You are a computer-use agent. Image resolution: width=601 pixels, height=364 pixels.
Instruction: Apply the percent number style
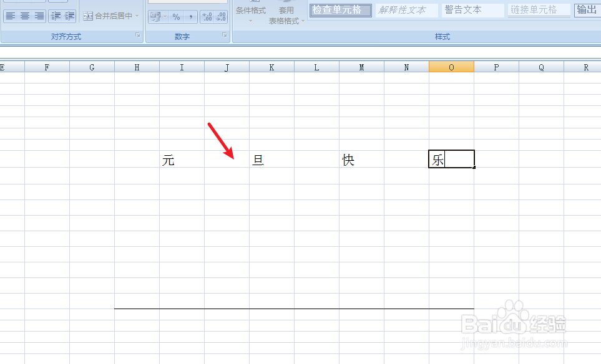pos(176,17)
